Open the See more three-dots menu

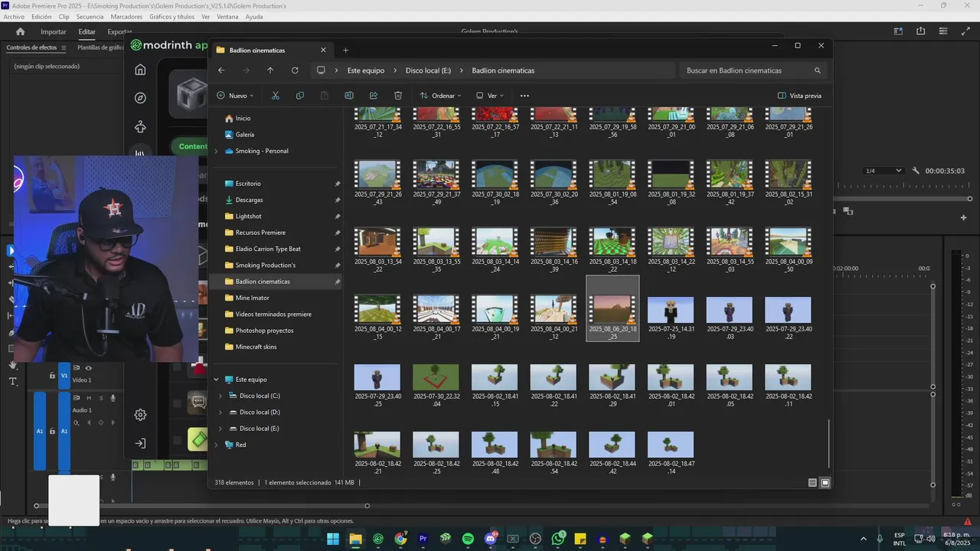(524, 96)
